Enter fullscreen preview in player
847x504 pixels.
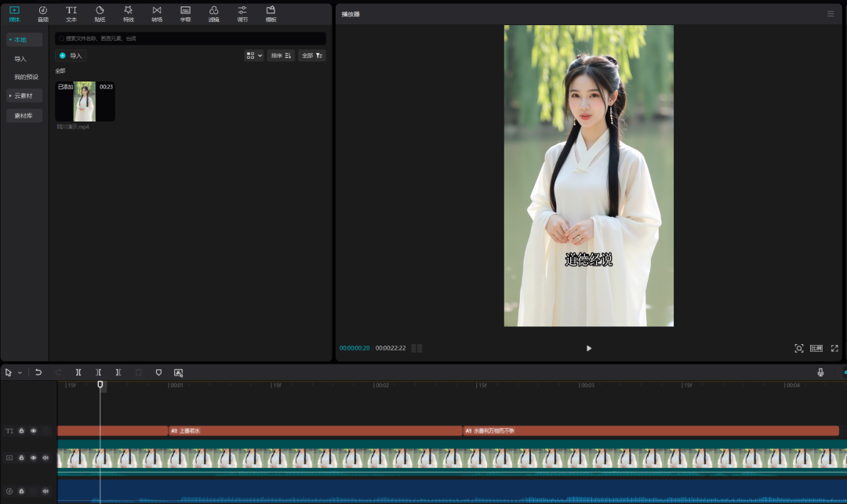[x=834, y=348]
